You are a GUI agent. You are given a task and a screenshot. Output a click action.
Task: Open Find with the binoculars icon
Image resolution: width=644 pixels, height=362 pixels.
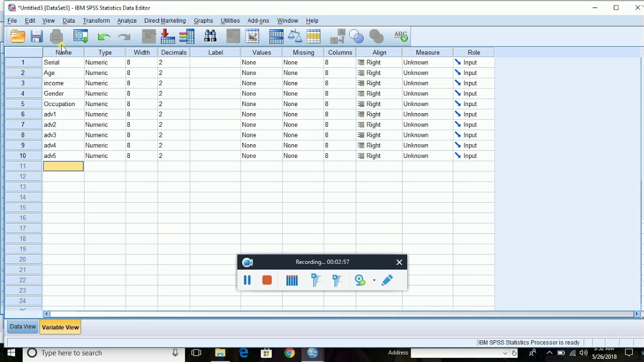(210, 36)
